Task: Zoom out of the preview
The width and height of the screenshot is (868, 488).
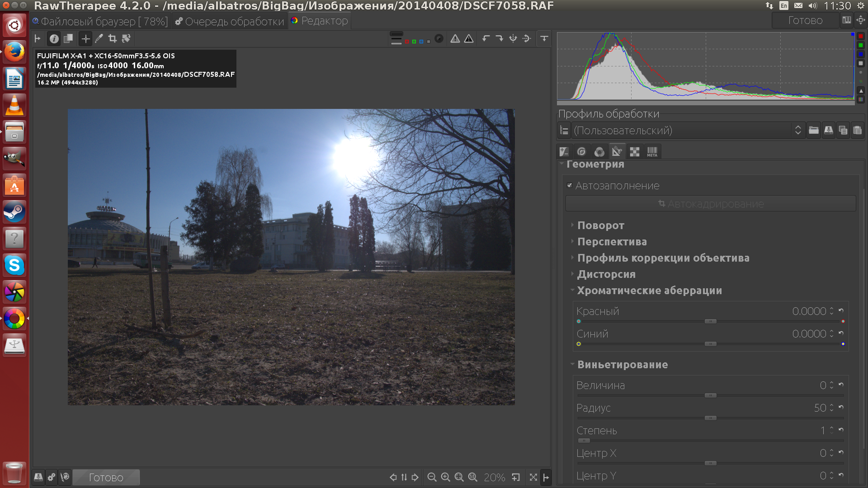Action: [432, 477]
